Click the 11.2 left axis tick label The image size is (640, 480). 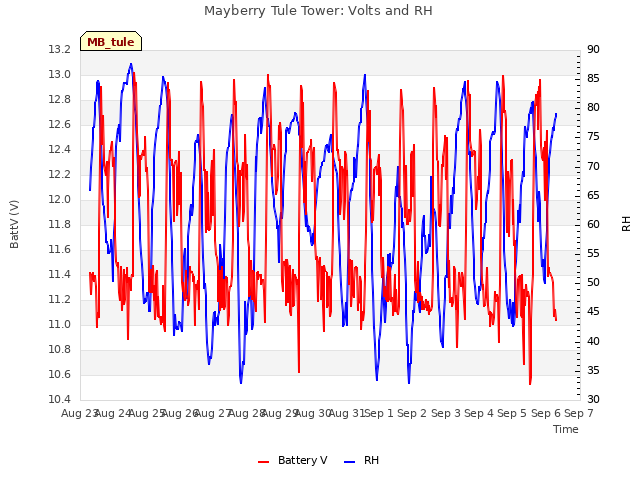tap(60, 300)
